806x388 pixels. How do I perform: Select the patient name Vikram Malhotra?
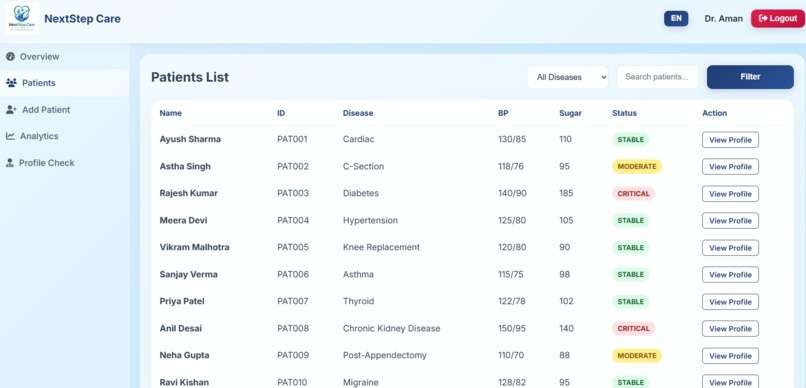click(x=194, y=247)
